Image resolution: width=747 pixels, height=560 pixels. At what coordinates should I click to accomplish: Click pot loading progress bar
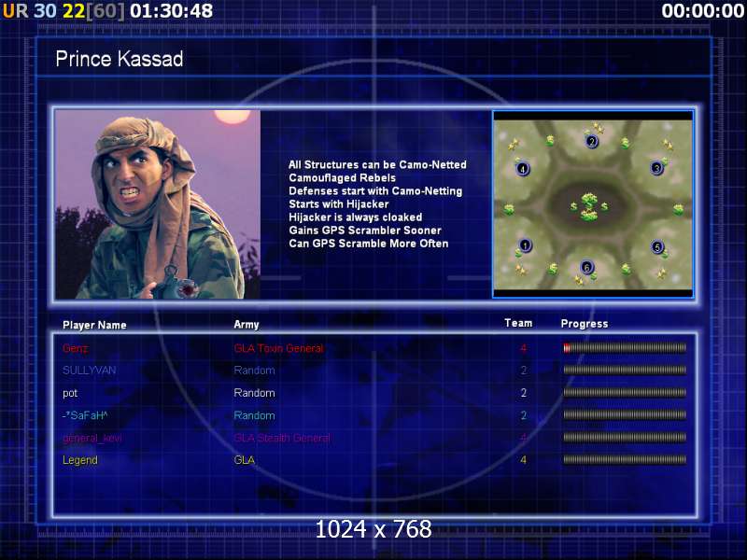[625, 393]
